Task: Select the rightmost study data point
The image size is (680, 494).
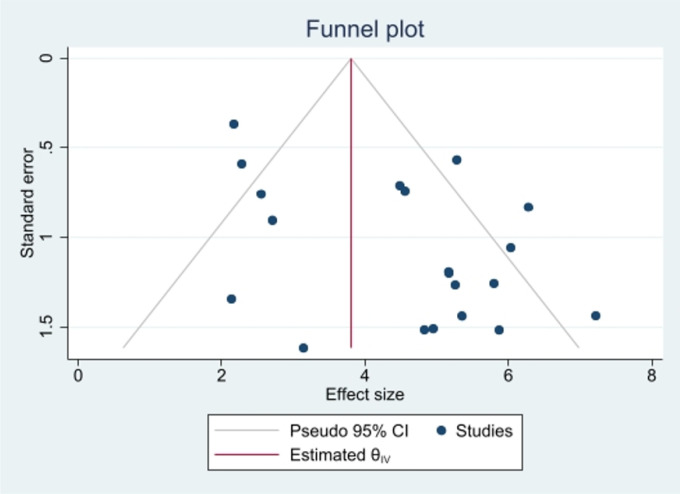Action: coord(596,316)
